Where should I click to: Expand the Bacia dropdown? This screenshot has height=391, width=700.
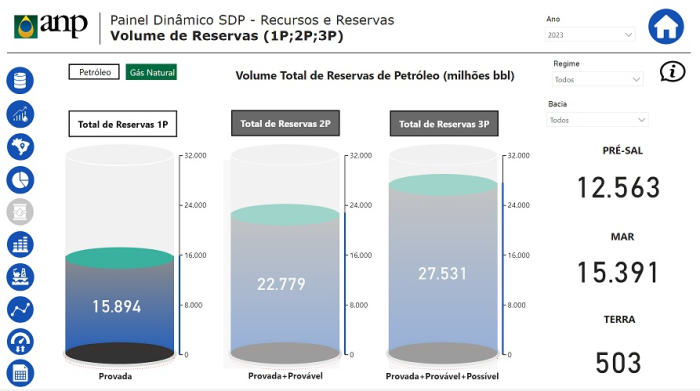(x=597, y=120)
